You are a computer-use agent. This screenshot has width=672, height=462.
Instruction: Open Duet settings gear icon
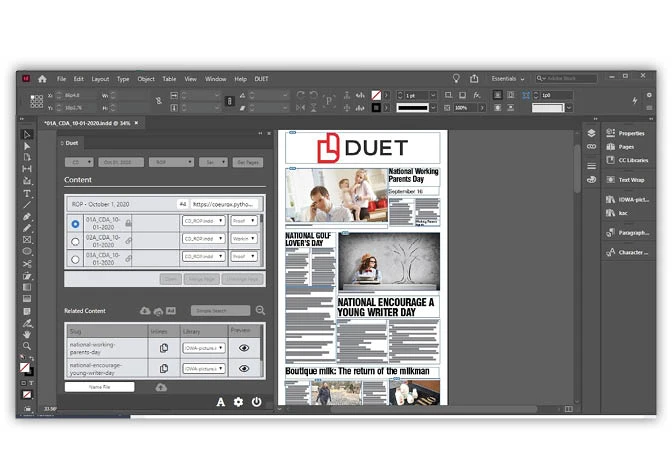238,402
